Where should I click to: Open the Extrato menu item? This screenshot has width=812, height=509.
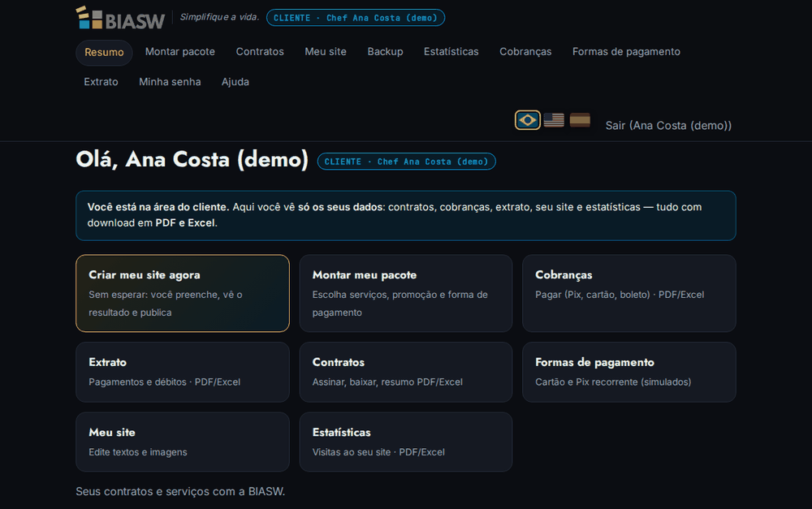101,82
